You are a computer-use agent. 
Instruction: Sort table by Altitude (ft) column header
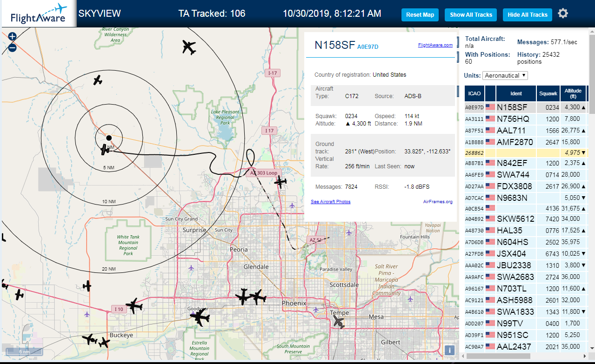point(574,93)
